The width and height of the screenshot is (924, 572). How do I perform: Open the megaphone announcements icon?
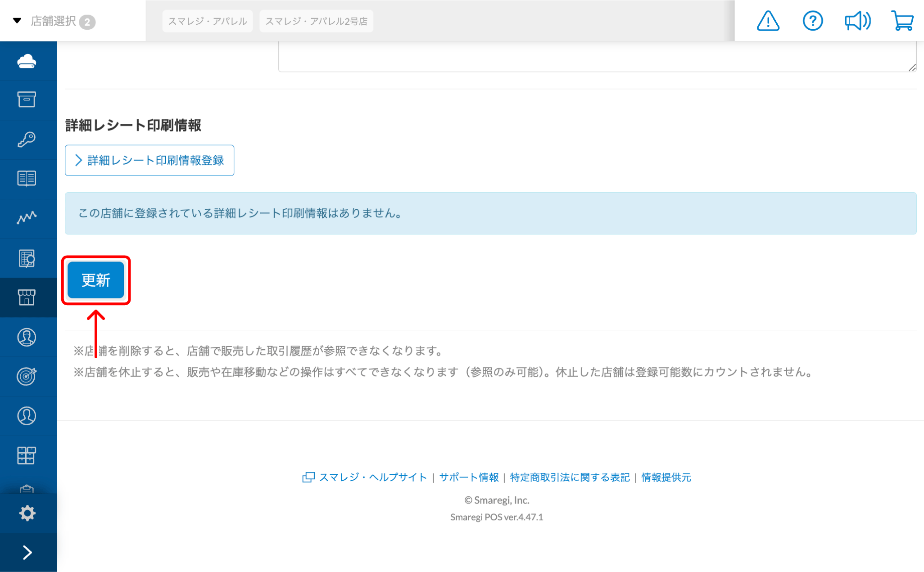pos(857,21)
